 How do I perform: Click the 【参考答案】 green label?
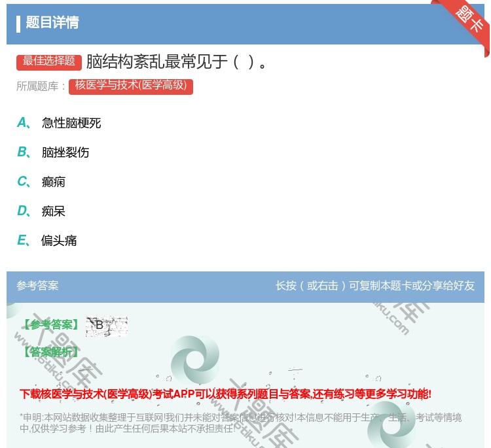(x=52, y=325)
